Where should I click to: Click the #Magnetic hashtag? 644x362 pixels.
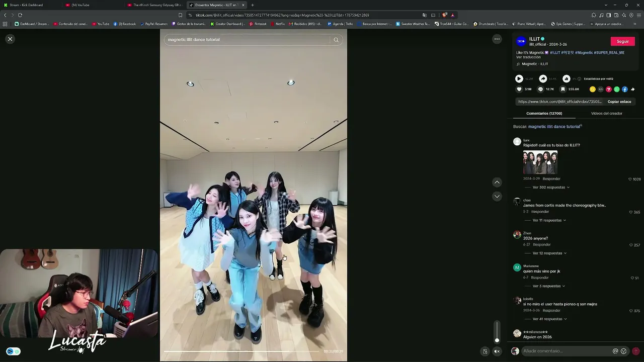pos(584,52)
